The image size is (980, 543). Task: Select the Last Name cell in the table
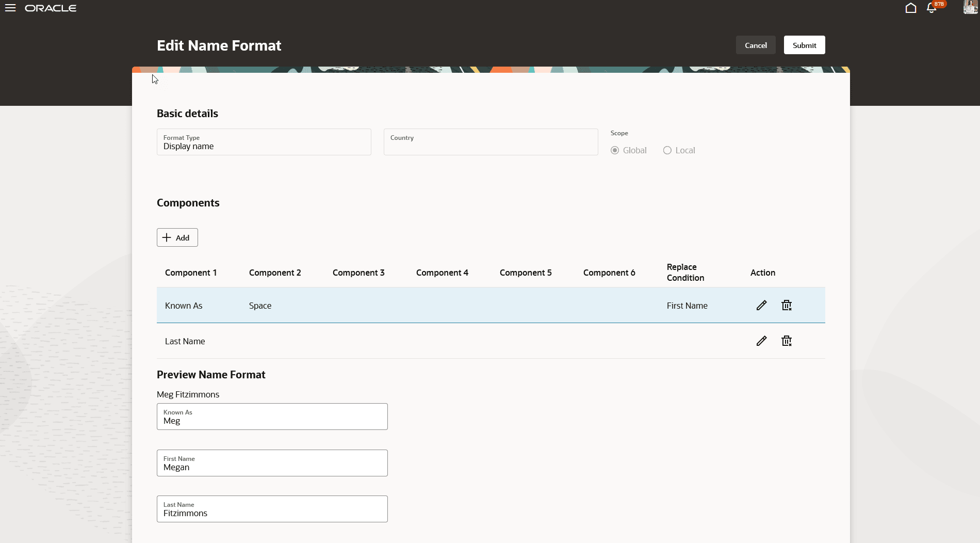click(185, 341)
